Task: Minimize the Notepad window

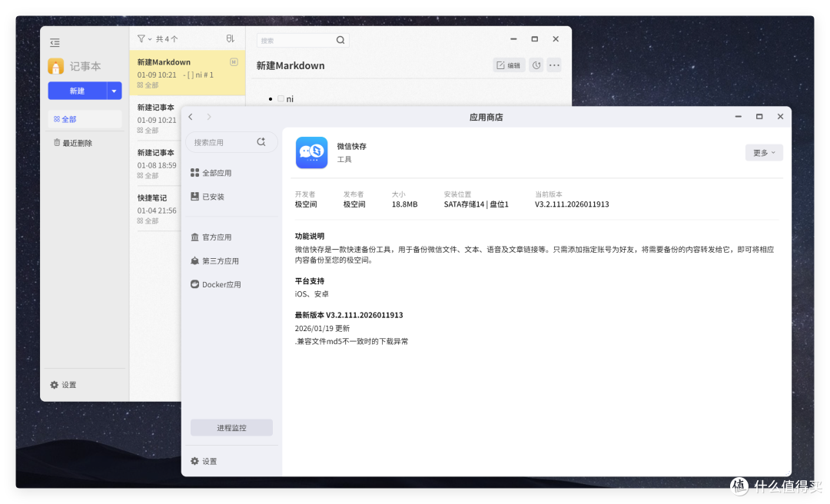Action: pos(513,39)
